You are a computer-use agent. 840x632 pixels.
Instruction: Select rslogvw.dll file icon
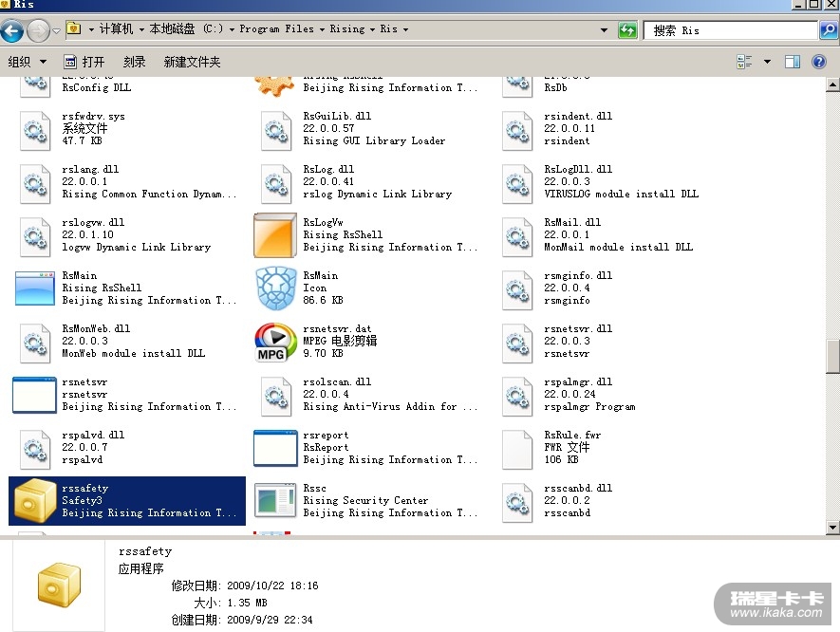tap(35, 236)
